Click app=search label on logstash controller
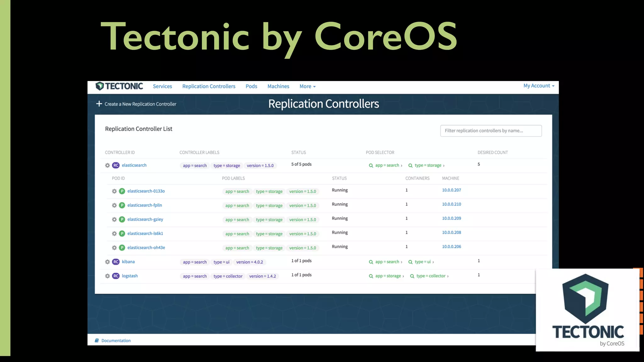Image resolution: width=644 pixels, height=362 pixels. coord(195,276)
